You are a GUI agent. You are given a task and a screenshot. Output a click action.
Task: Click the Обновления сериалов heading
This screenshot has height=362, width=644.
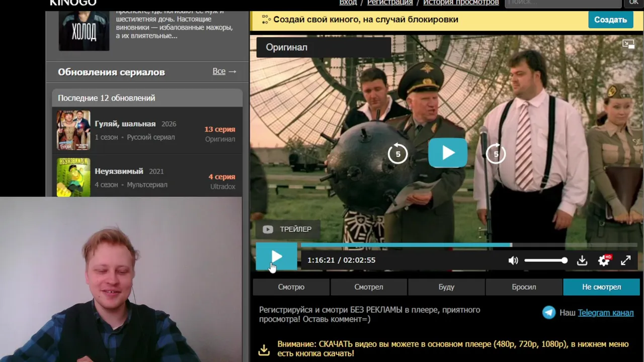(x=111, y=72)
